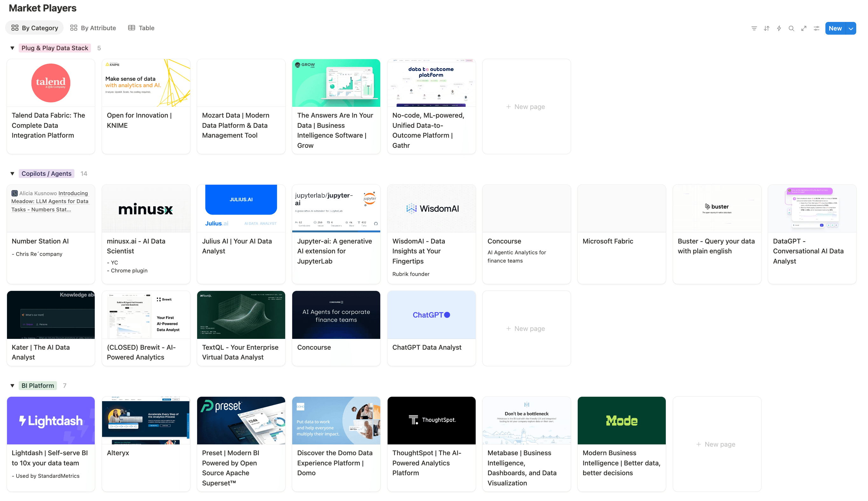Collapse the Plug & Play Data Stack group
The width and height of the screenshot is (868, 501).
(x=12, y=48)
